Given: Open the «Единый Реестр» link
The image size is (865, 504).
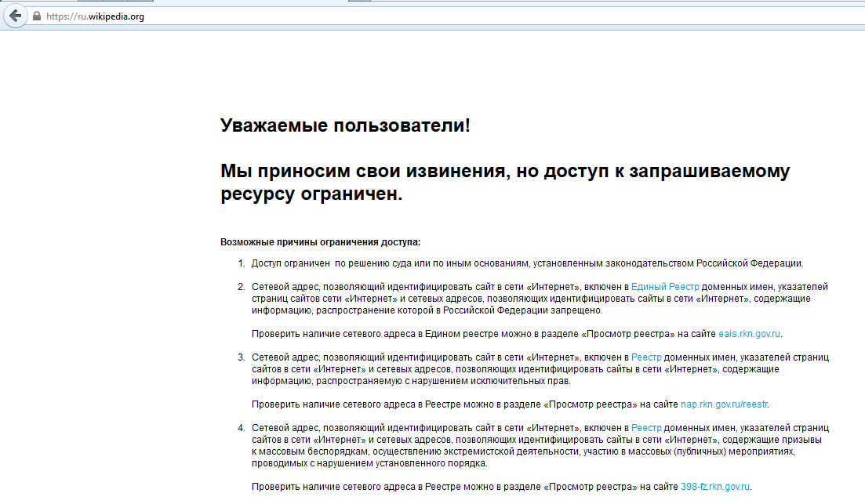Looking at the screenshot, I should 665,287.
